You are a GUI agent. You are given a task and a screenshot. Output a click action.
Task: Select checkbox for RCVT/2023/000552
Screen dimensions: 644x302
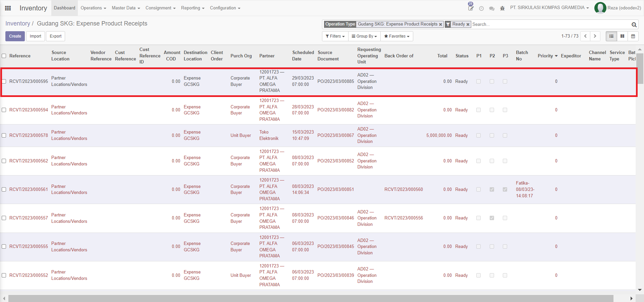coord(4,275)
